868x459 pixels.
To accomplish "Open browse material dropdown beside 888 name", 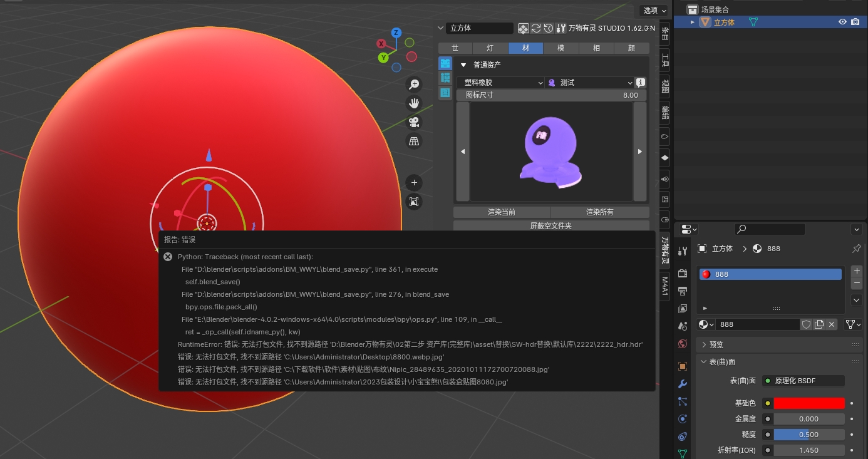I will click(x=707, y=324).
